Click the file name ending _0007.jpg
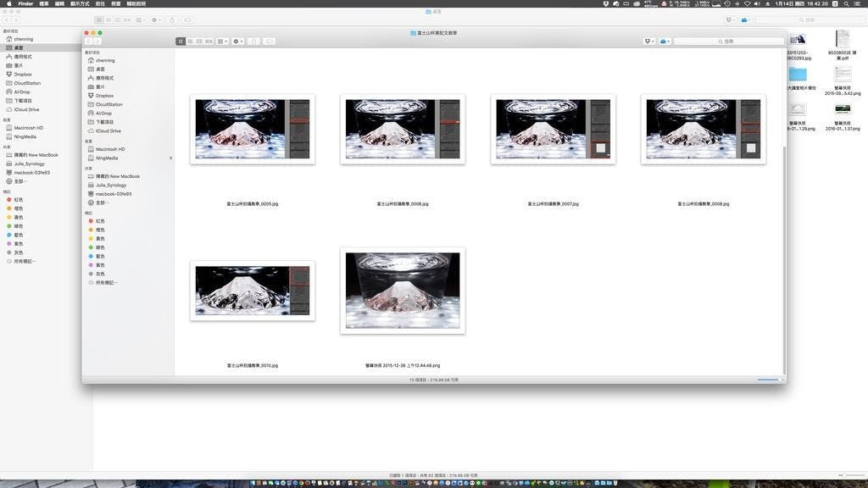868x488 pixels. pos(553,204)
